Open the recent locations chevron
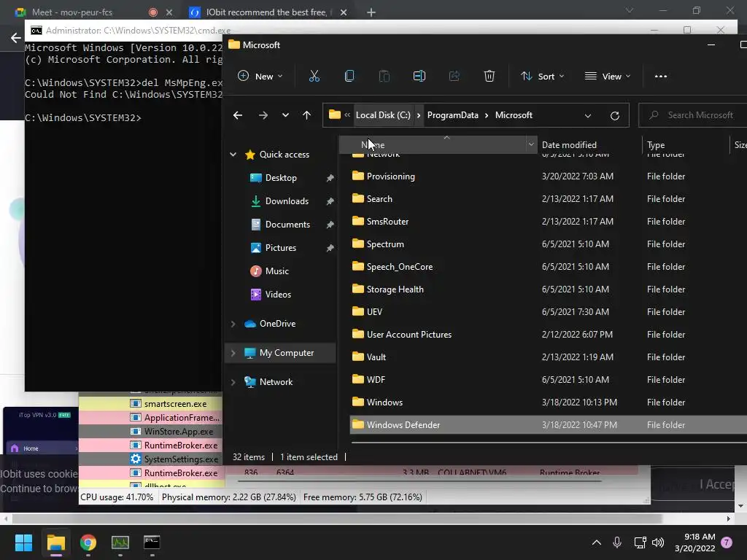 [x=285, y=115]
